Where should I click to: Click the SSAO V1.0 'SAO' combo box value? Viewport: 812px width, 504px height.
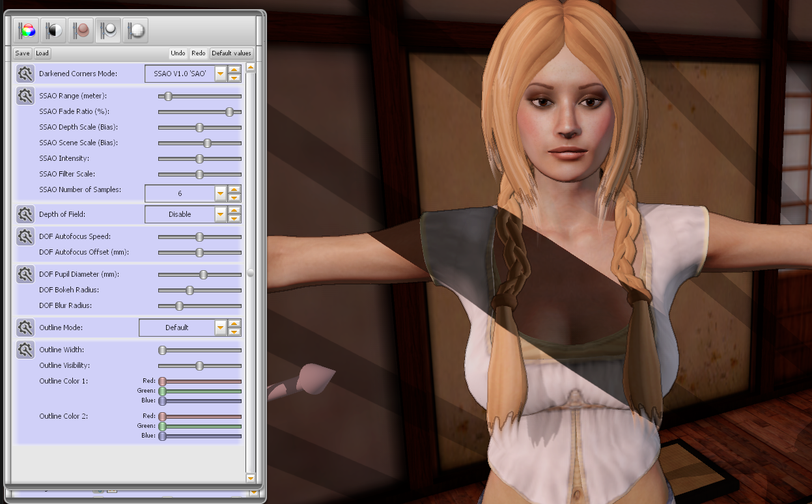(x=180, y=74)
